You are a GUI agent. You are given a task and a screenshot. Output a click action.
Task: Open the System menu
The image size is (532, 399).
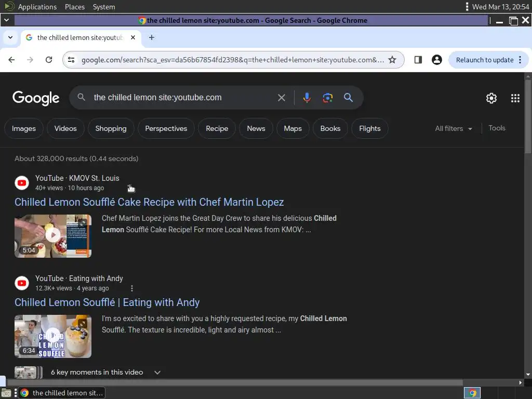104,7
